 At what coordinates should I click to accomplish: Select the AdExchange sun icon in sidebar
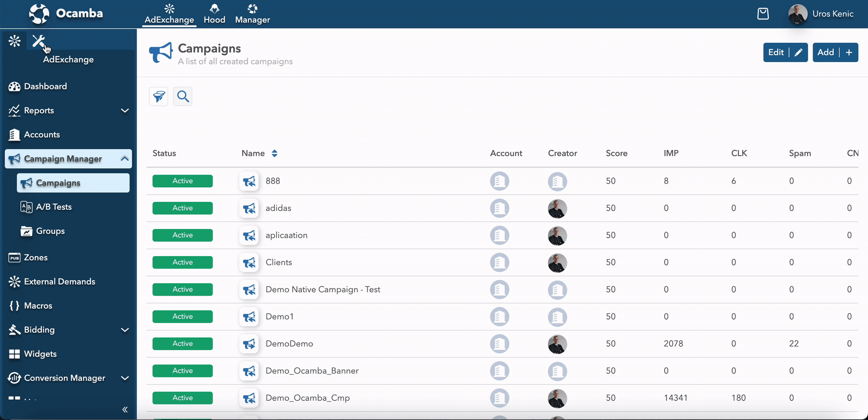tap(15, 41)
